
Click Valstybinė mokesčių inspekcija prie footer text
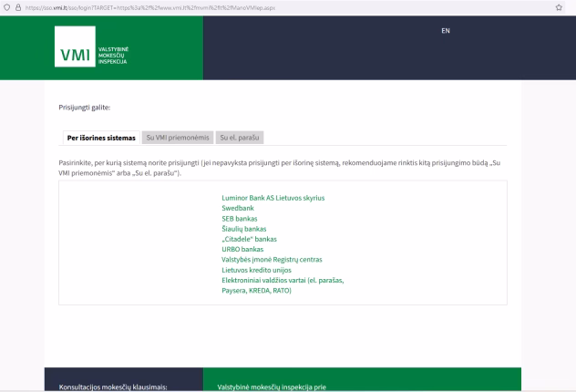tap(272, 387)
